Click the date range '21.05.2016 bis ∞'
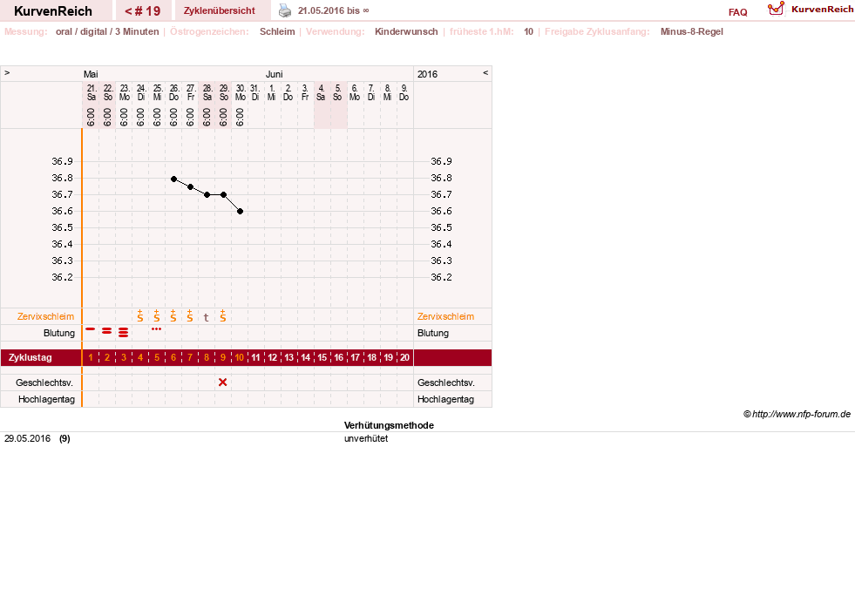This screenshot has width=855, height=616. pyautogui.click(x=333, y=10)
